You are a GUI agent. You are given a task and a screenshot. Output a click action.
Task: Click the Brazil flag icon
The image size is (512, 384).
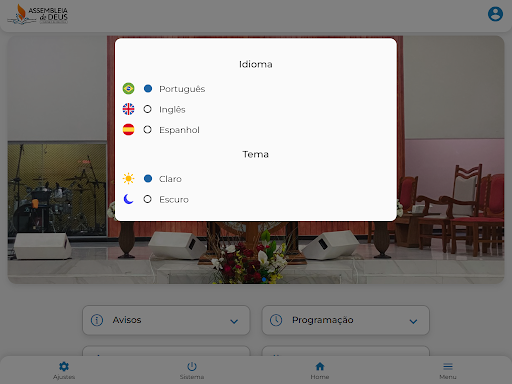tap(128, 89)
